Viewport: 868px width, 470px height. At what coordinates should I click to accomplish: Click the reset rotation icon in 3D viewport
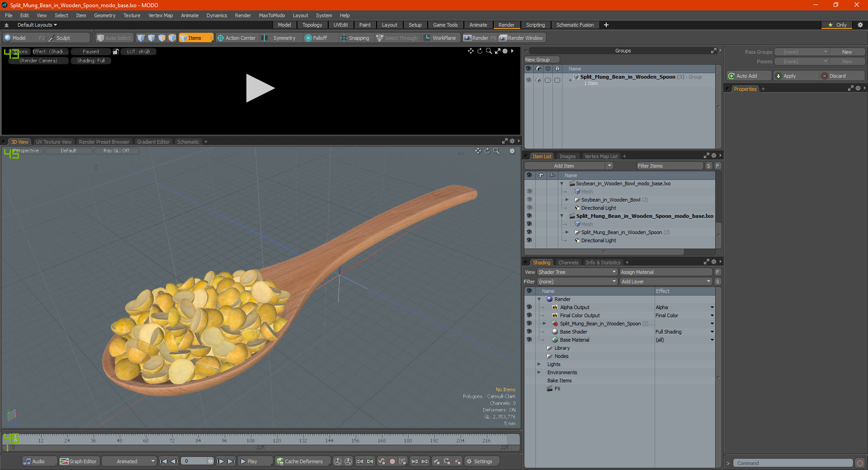pyautogui.click(x=487, y=151)
